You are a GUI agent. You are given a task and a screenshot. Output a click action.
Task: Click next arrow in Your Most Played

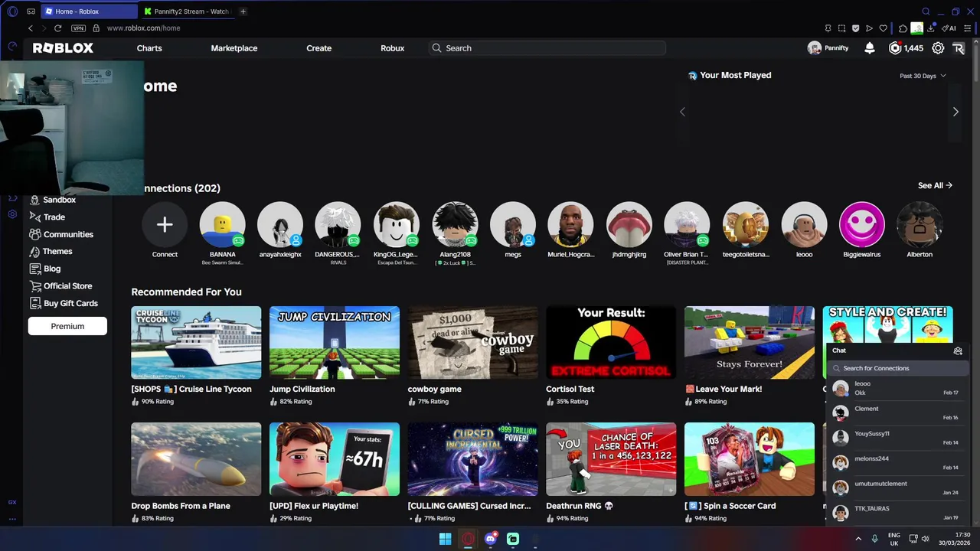point(955,112)
